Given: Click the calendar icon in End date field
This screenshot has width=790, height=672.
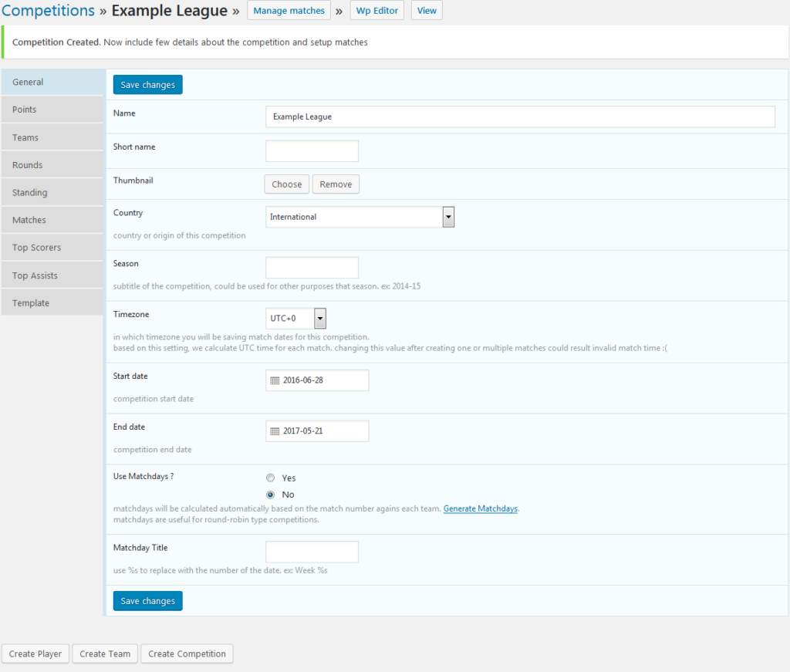Looking at the screenshot, I should (275, 431).
